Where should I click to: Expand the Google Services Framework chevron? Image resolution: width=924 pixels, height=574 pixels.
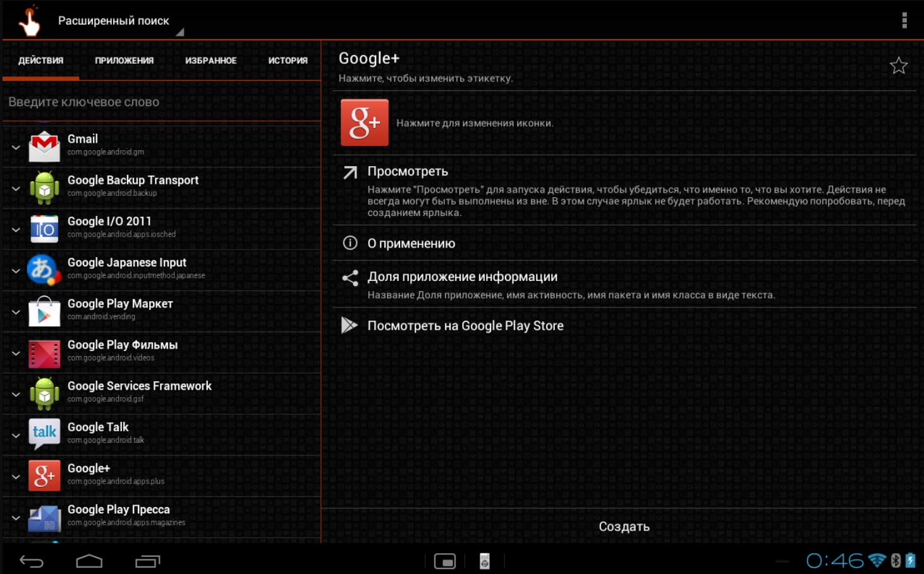16,394
